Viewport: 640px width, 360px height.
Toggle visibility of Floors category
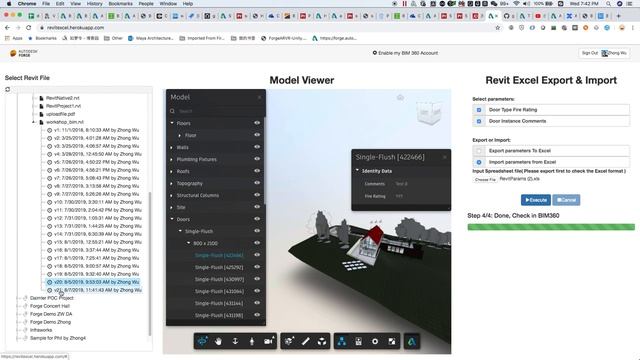(x=257, y=122)
